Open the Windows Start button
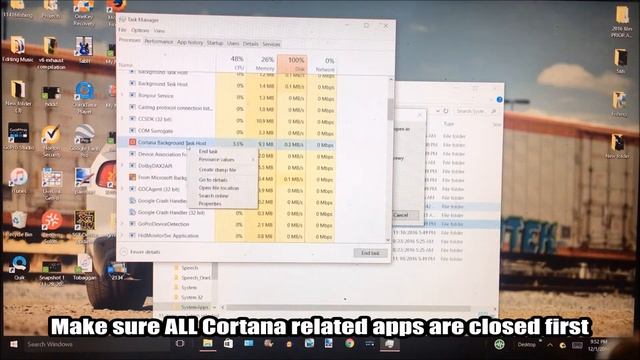This screenshot has width=640, height=360. tap(13, 344)
